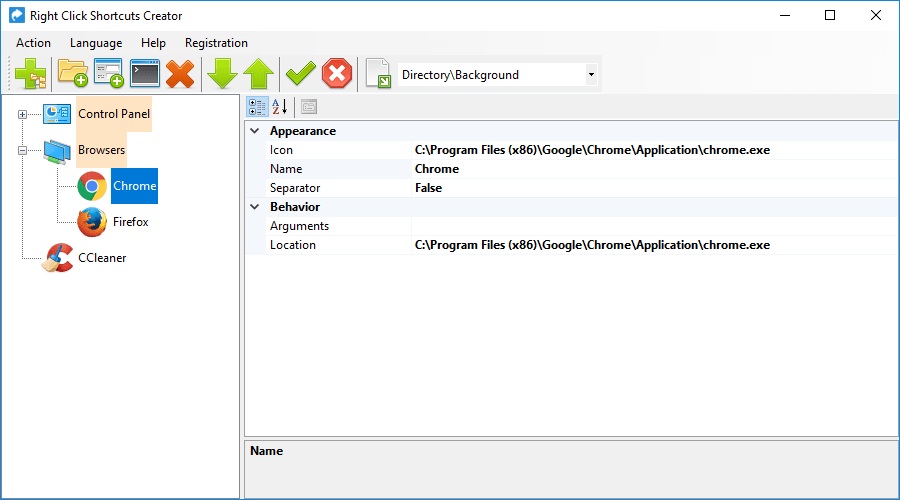900x500 pixels.
Task: Click the window-with-plus toolbar icon
Action: 108,74
